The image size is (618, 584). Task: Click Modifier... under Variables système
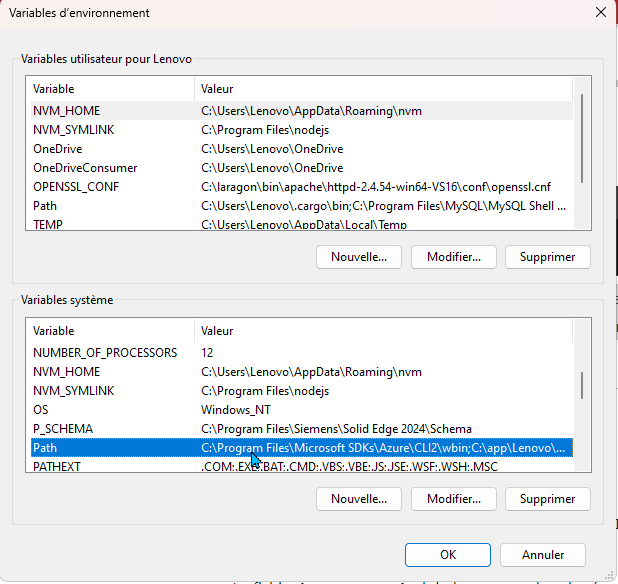click(x=454, y=498)
